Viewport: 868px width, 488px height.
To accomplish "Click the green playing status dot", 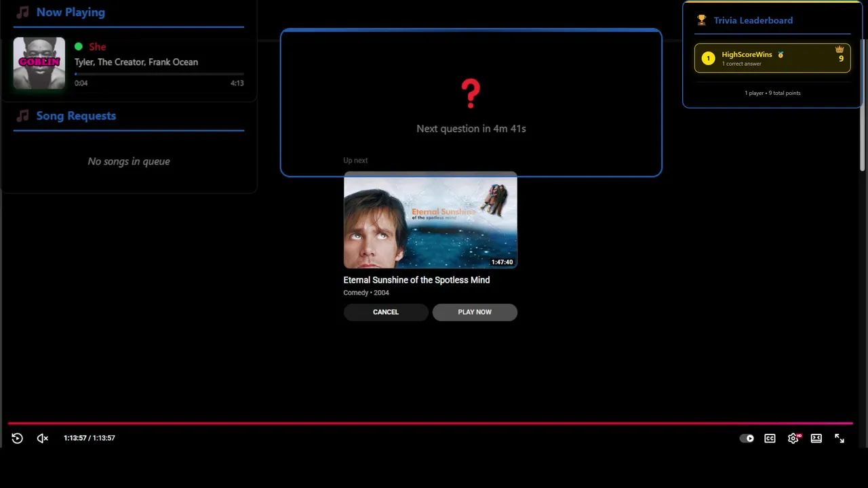I will [79, 47].
